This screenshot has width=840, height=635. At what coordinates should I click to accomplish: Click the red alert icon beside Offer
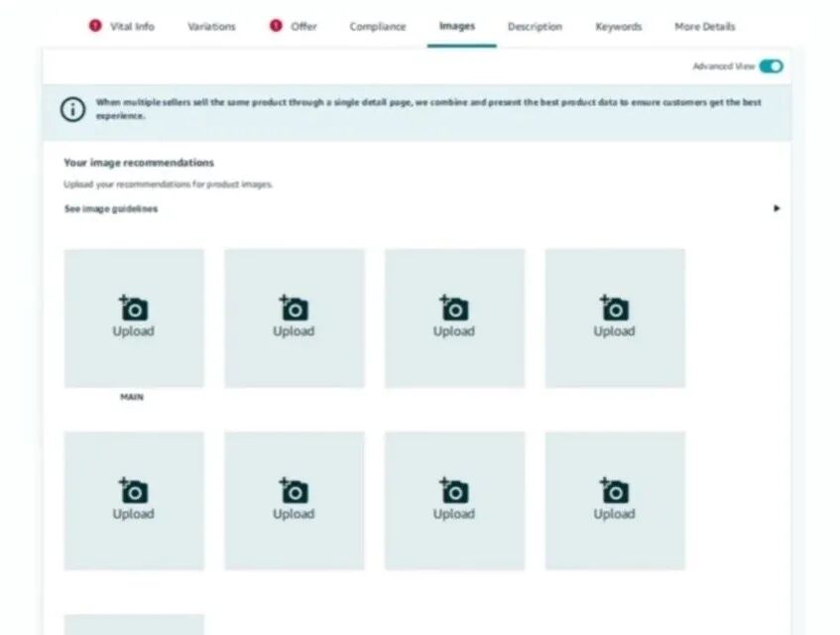click(x=276, y=25)
